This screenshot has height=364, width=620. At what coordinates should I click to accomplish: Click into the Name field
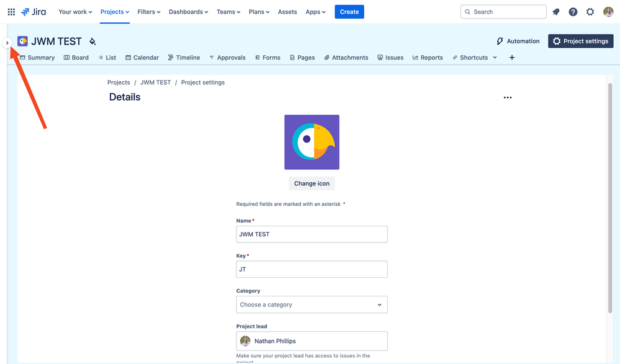click(x=312, y=234)
